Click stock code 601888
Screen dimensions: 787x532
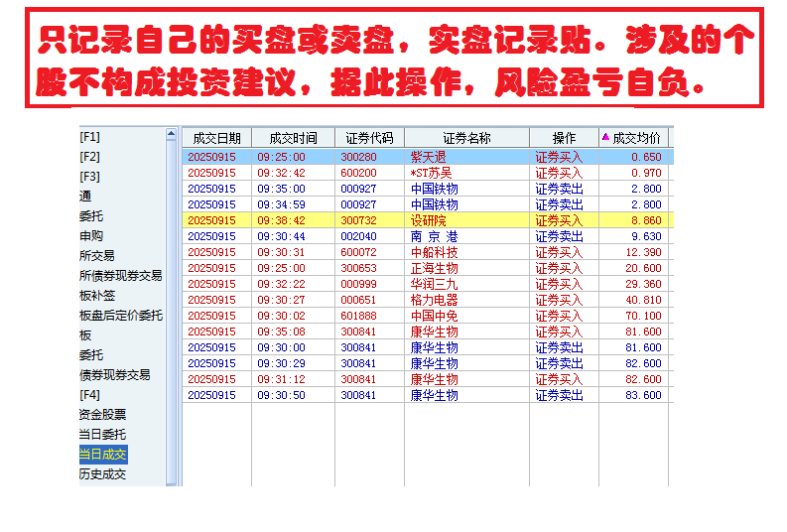pos(358,317)
